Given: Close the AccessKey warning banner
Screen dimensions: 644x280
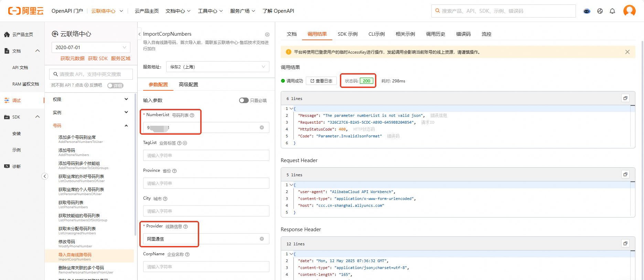Looking at the screenshot, I should click(627, 52).
